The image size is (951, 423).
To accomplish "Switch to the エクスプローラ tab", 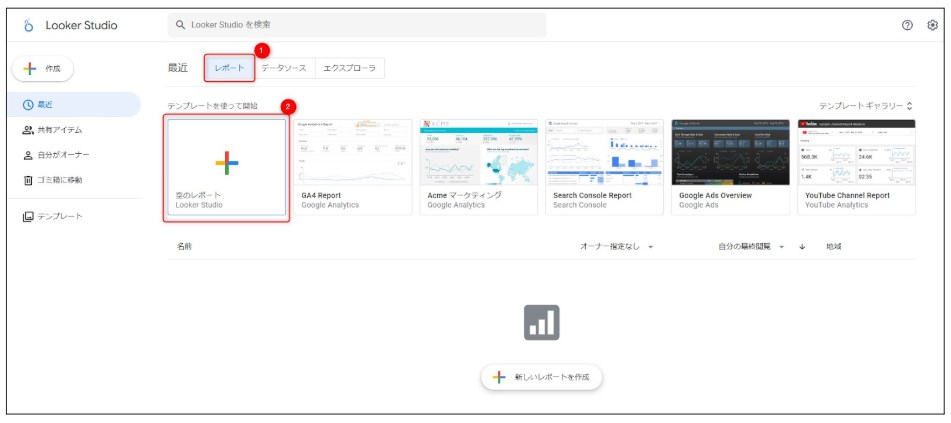I will (350, 68).
